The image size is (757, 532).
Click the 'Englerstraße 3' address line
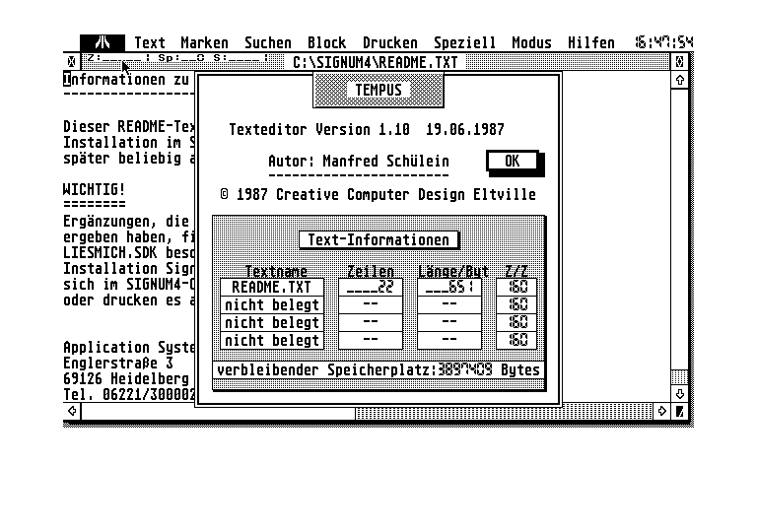(118, 363)
